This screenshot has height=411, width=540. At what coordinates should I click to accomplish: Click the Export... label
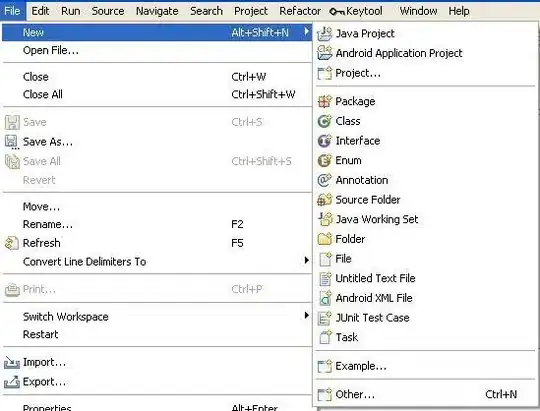pos(44,382)
